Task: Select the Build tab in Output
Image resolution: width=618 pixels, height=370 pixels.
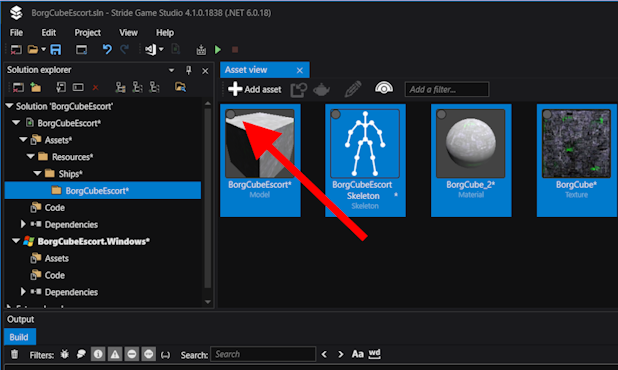Action: click(x=20, y=337)
